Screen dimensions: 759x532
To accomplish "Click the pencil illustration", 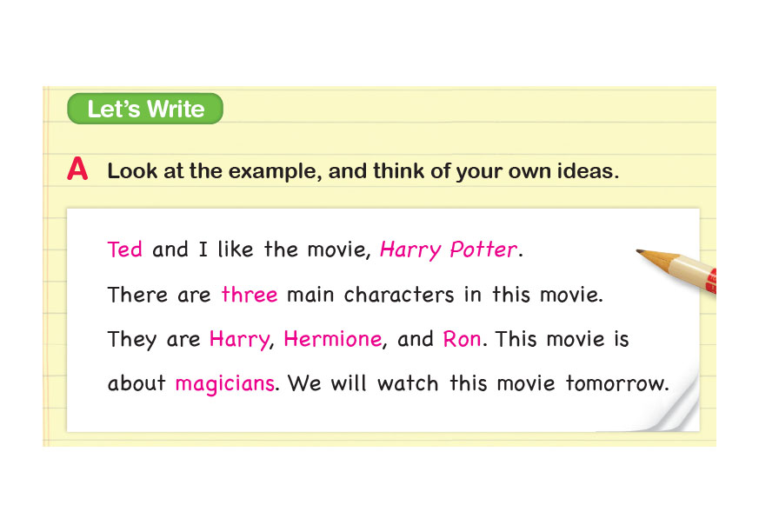I will (680, 269).
